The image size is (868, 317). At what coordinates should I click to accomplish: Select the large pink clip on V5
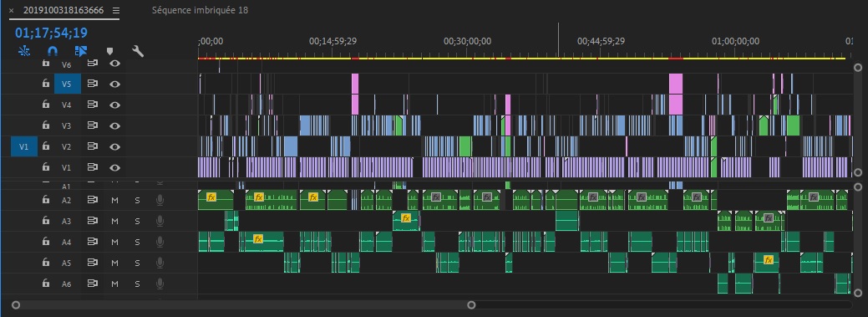675,84
